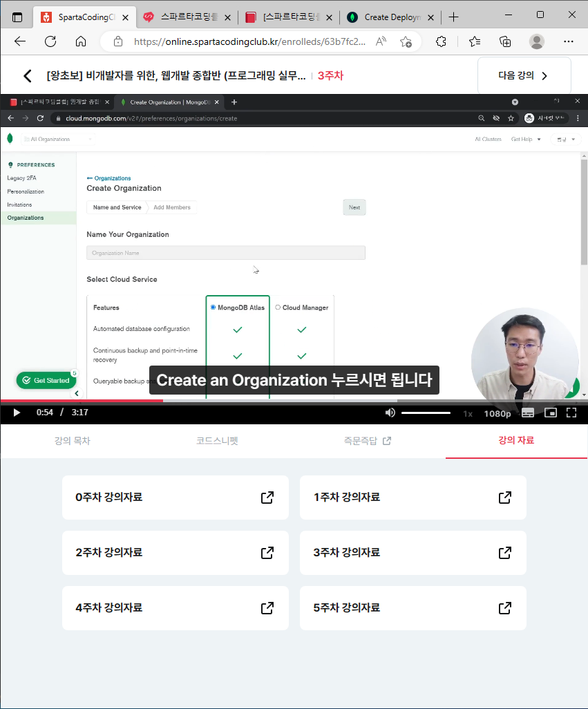Seek on the video progress bar

pyautogui.click(x=294, y=400)
